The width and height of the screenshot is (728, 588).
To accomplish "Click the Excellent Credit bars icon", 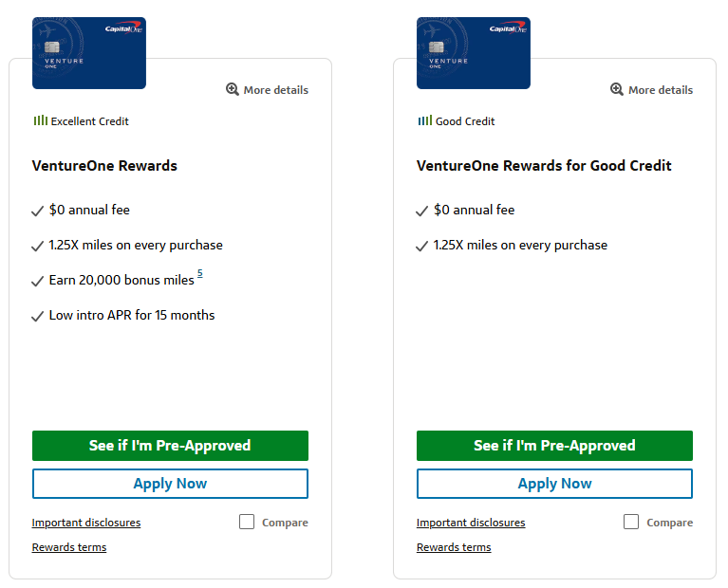I will [40, 120].
